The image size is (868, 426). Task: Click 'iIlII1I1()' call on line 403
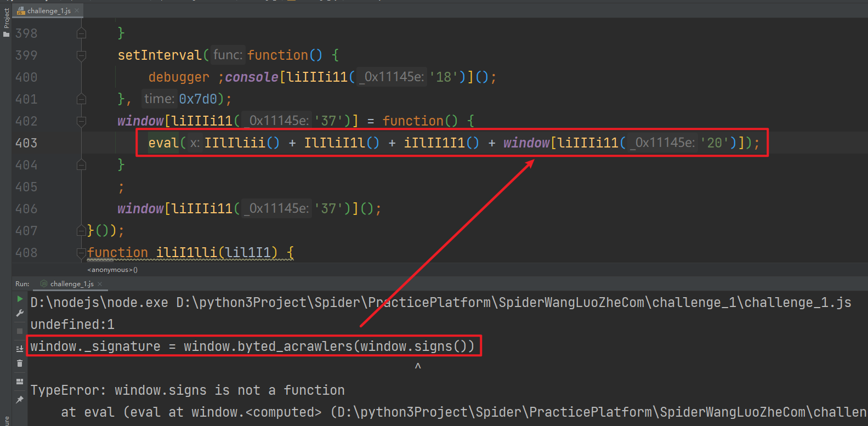click(x=441, y=143)
